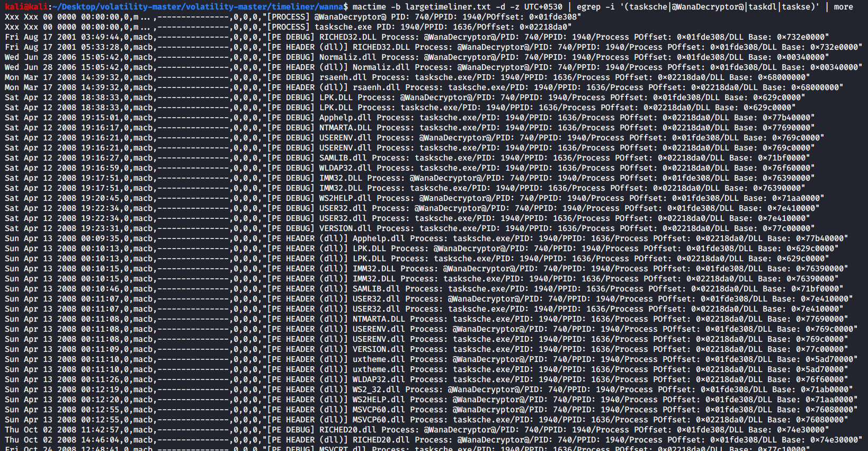Click the [PROCESS] @WanaDecryptor@ PID 740 line
This screenshot has height=451, width=868.
(x=293, y=16)
